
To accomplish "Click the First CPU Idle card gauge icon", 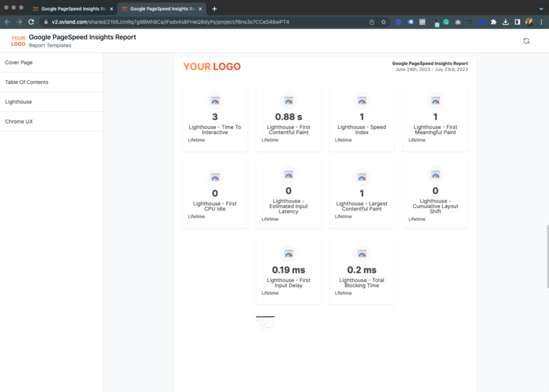I will click(215, 177).
